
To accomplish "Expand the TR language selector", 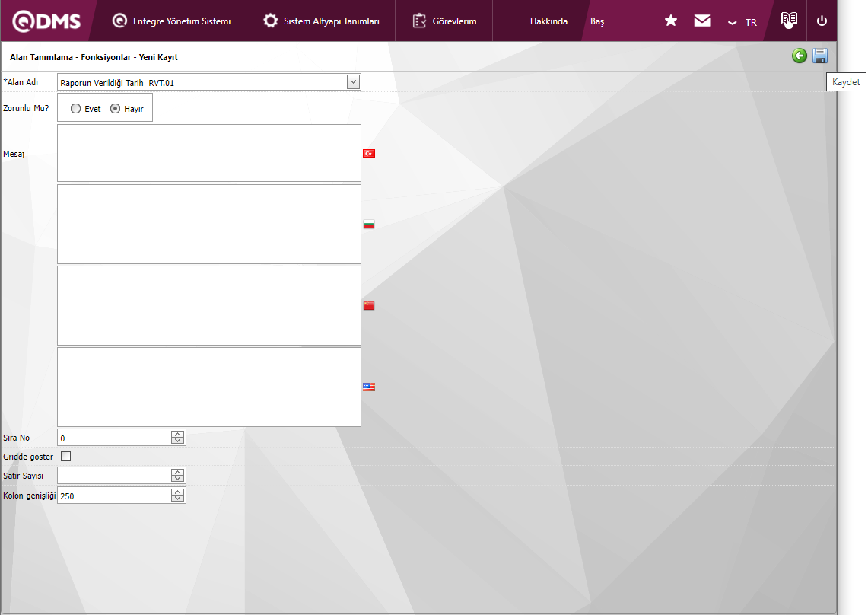I will [742, 22].
